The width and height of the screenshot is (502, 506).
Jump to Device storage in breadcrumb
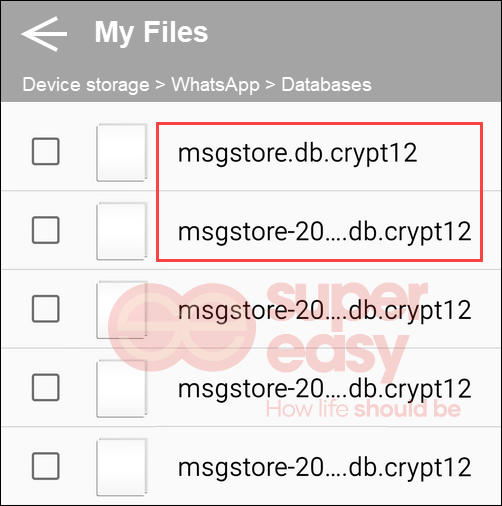coord(86,85)
